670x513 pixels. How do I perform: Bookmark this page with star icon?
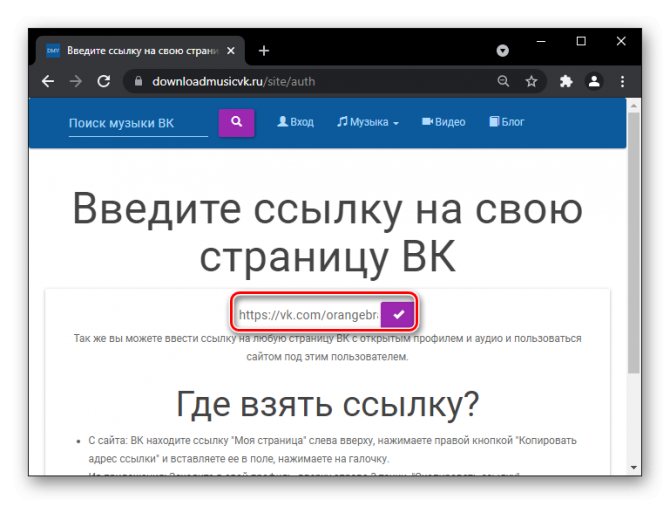pos(531,81)
